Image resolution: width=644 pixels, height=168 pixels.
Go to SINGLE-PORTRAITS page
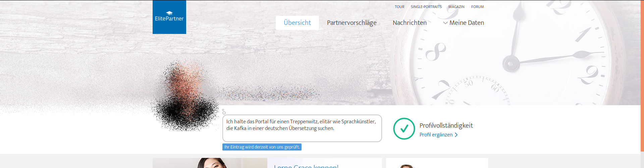(x=426, y=7)
